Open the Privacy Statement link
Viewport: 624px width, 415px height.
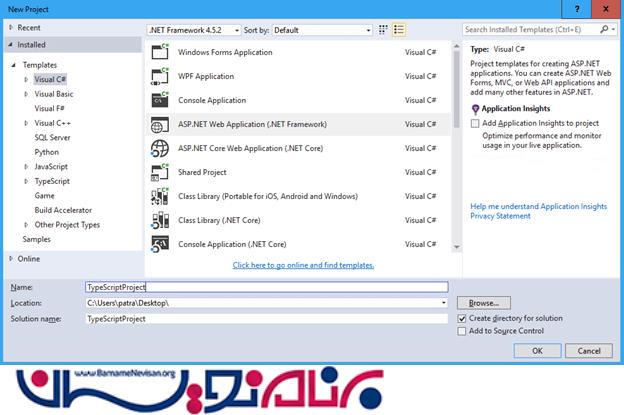[500, 216]
